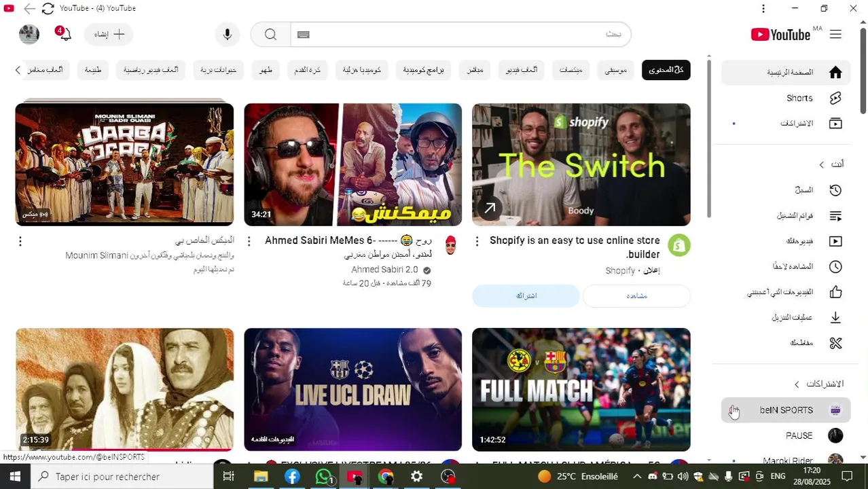Show more category chips with left arrow

point(18,70)
